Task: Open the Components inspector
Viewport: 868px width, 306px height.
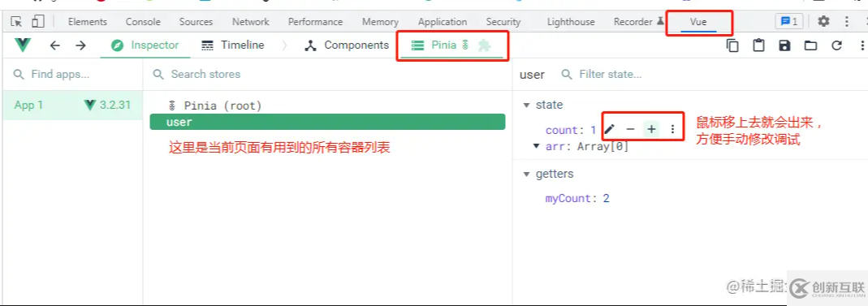Action: (347, 45)
